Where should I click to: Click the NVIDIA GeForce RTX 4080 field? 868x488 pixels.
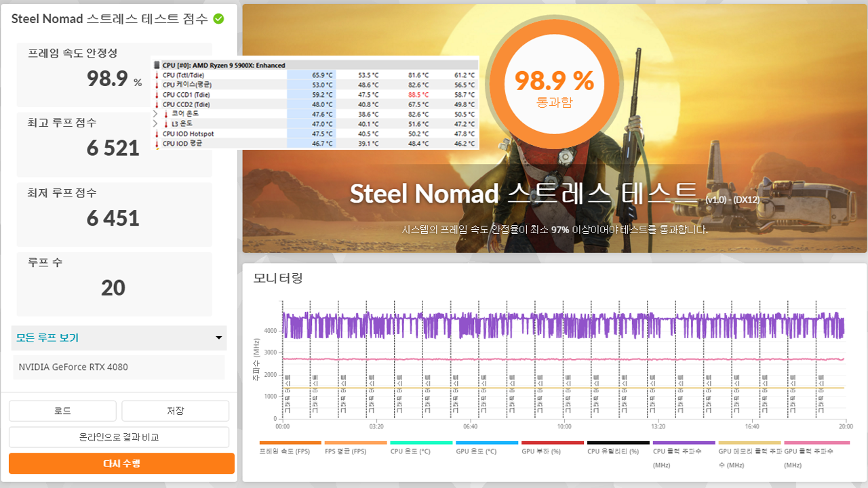pos(119,367)
